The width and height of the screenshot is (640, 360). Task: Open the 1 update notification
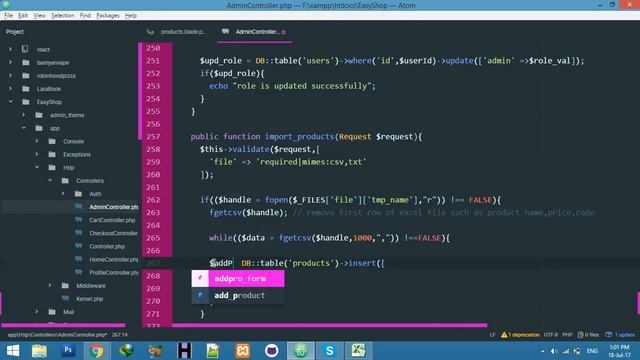tap(620, 335)
